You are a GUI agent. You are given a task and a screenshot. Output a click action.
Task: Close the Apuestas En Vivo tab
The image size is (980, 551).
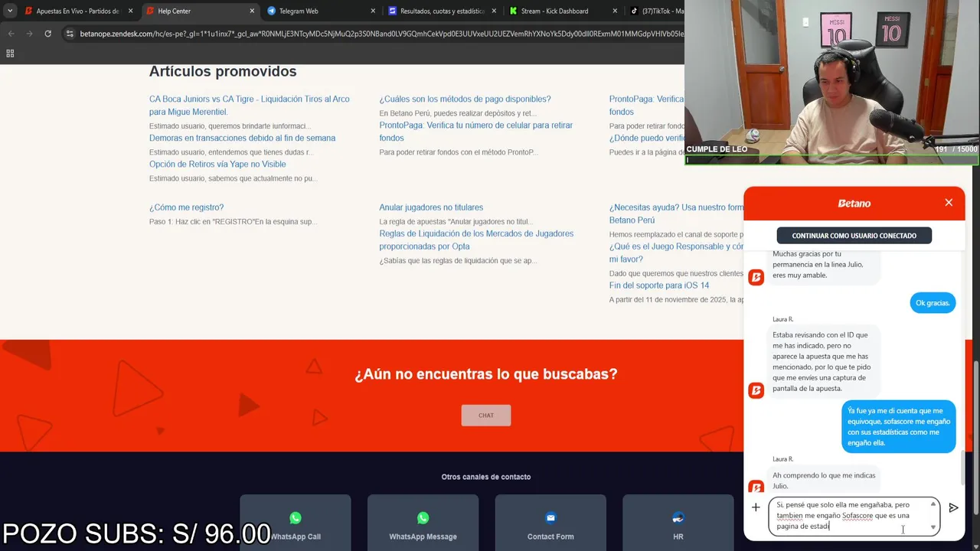coord(130,11)
